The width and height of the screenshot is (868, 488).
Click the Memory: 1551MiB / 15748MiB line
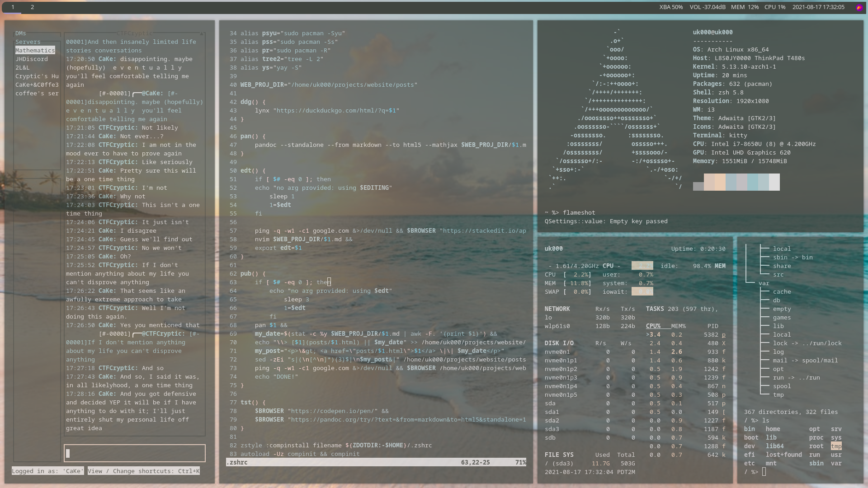740,161
